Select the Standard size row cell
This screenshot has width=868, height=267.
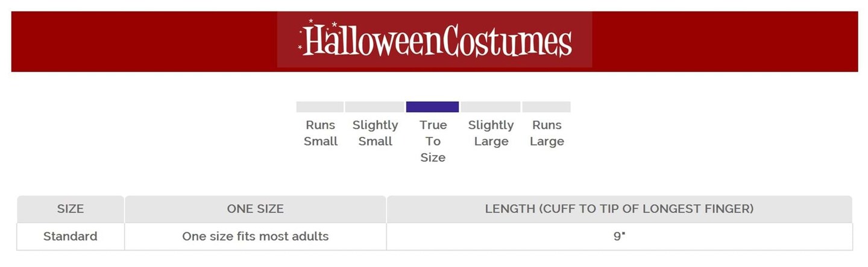coord(71,236)
